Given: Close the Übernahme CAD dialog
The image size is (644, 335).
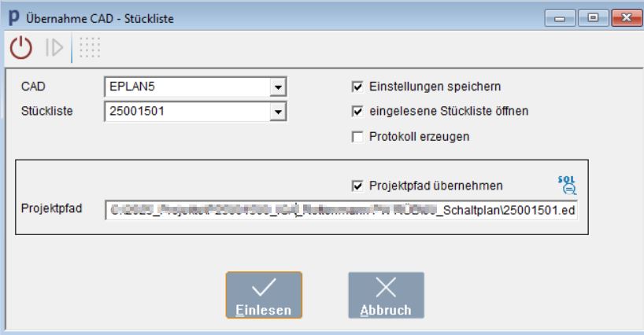Looking at the screenshot, I should click(627, 18).
